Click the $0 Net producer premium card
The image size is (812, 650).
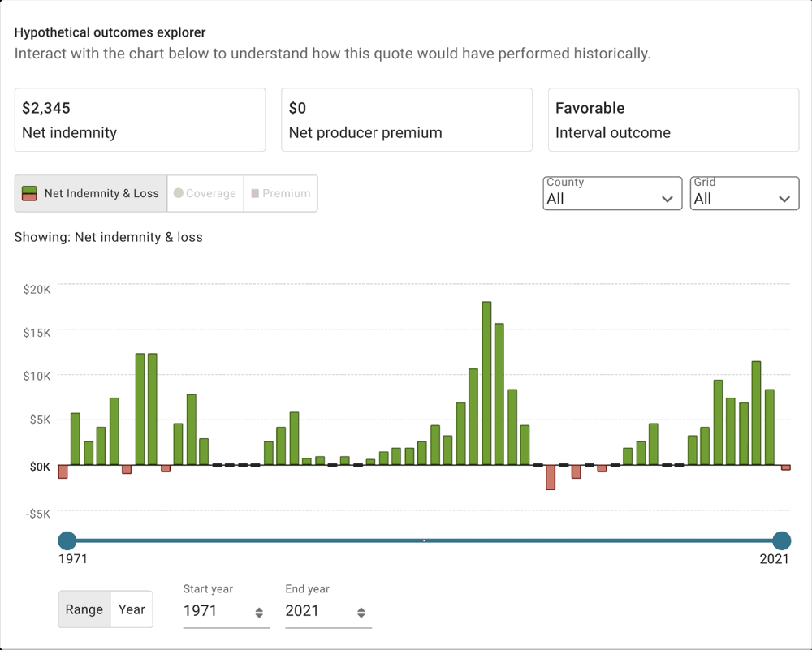(x=407, y=120)
